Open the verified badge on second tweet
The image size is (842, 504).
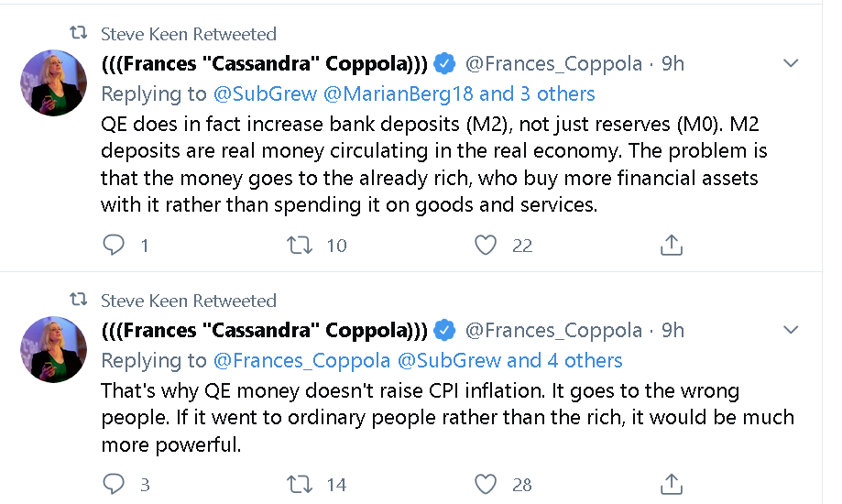point(444,330)
